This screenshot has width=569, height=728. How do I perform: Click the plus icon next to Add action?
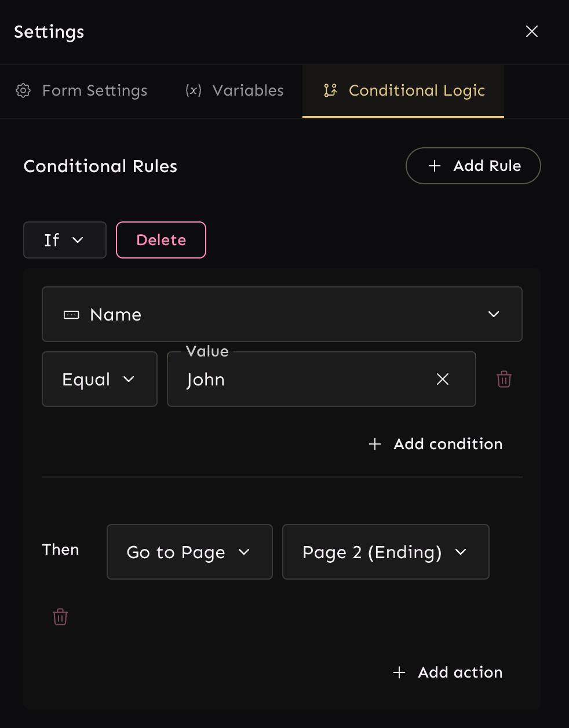click(399, 672)
